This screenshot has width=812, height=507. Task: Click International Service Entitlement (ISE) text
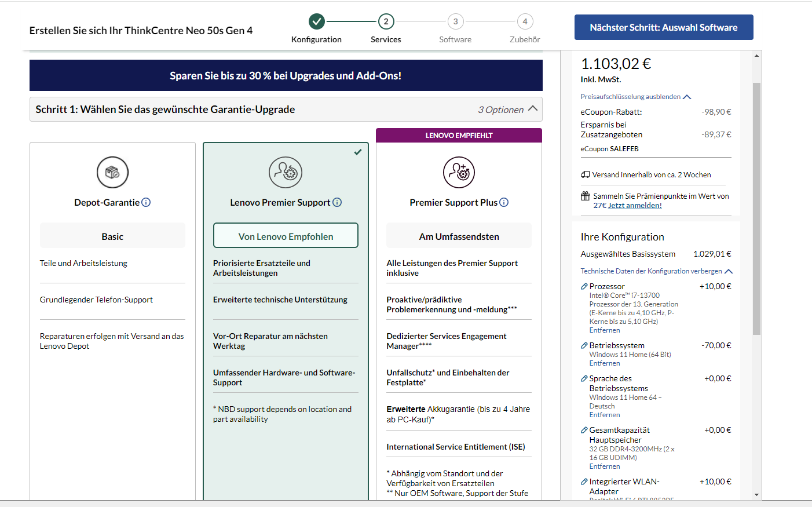click(456, 447)
